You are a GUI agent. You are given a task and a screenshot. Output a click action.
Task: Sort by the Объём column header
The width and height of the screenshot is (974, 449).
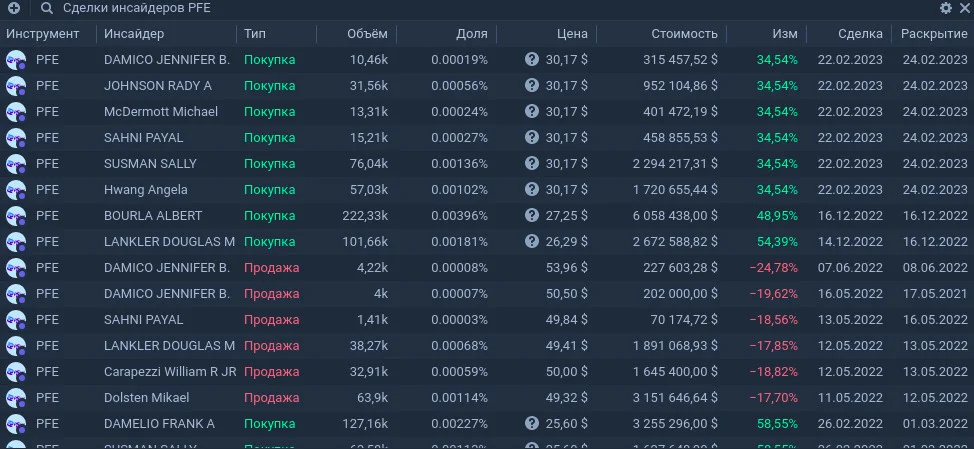tap(367, 34)
